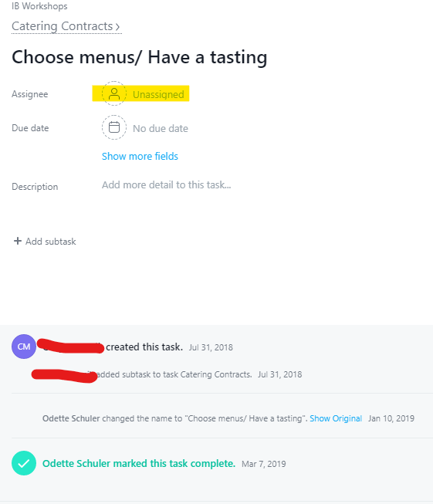
Task: Edit the Choose menus/ Have a tasting title
Action: [x=140, y=58]
